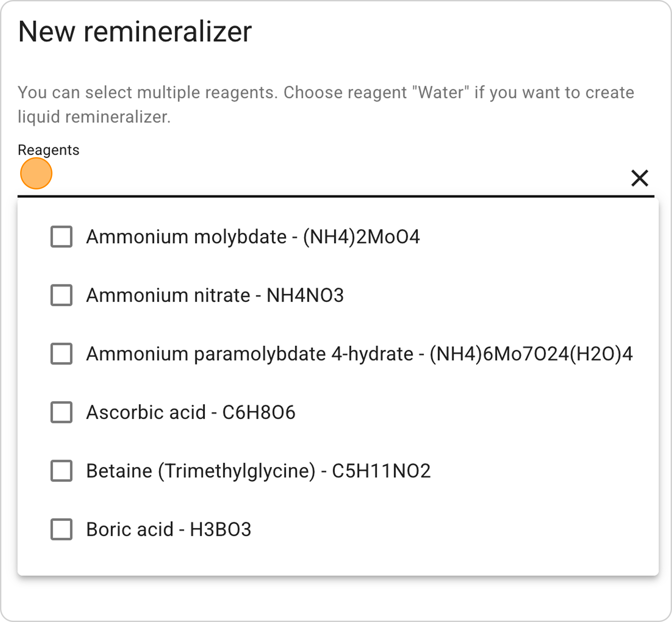Select Betaine from the reagent list
The width and height of the screenshot is (672, 622).
coord(259,471)
